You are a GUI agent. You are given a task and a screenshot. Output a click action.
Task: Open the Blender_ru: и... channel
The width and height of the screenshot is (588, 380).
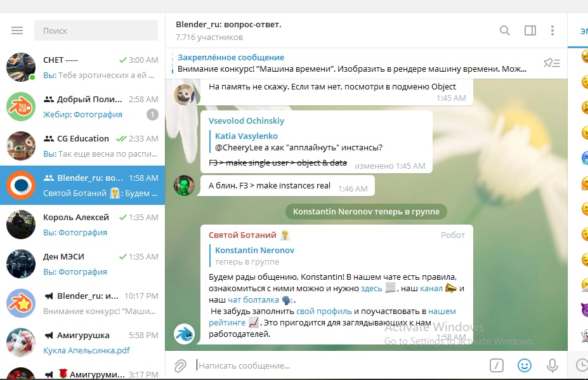82,303
